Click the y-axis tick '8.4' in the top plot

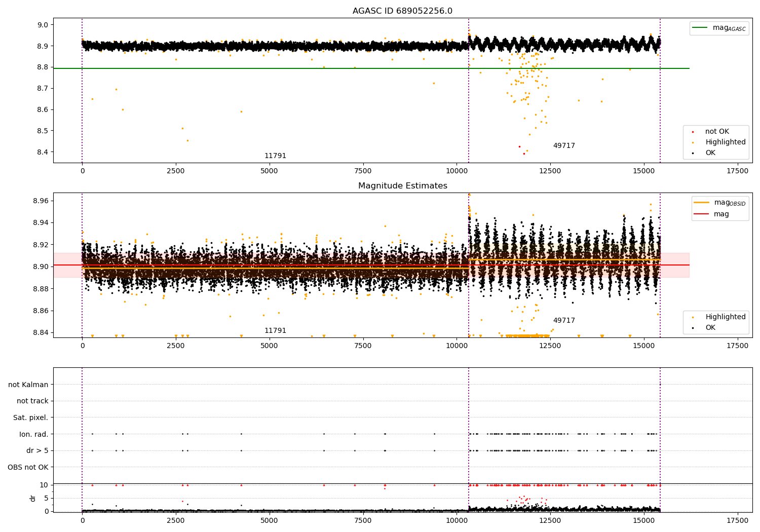tap(43, 152)
